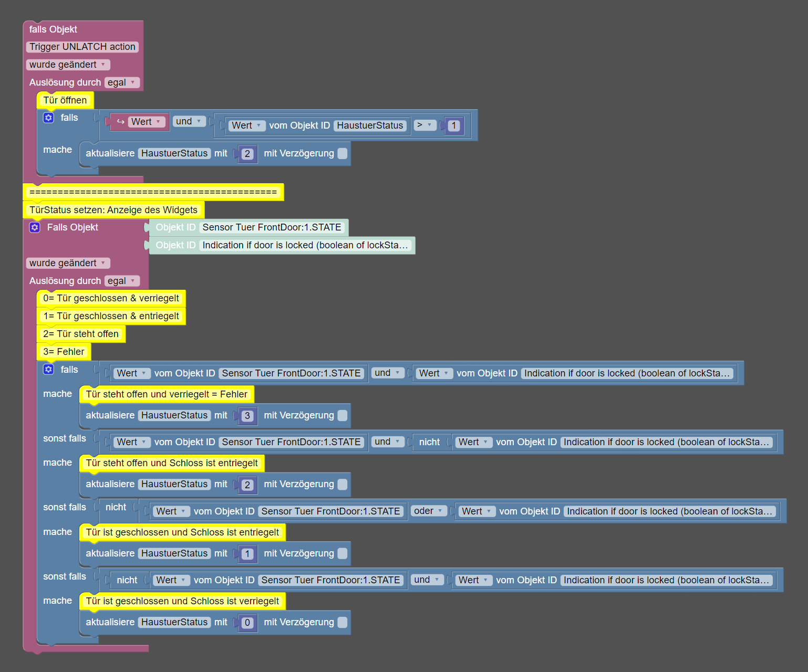Edit value 0 in last update block
Screen dimensions: 808x672
247,623
